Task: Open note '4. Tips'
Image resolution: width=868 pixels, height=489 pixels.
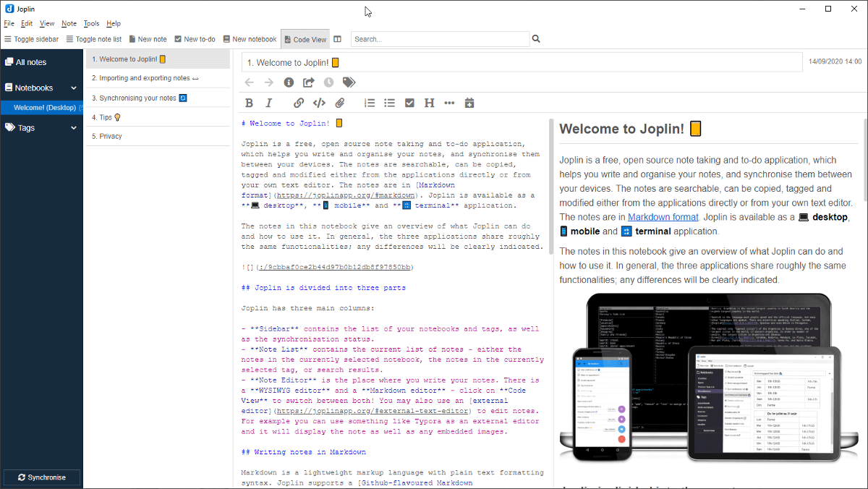Action: pos(158,117)
